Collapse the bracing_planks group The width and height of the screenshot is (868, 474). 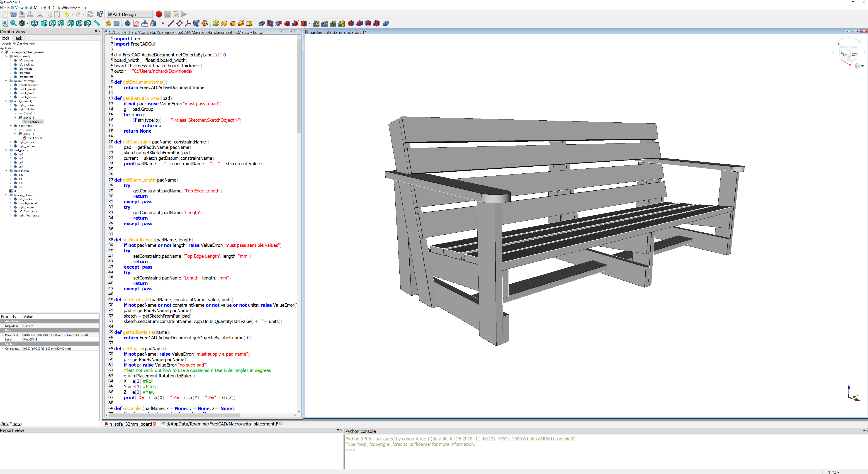tap(6, 195)
